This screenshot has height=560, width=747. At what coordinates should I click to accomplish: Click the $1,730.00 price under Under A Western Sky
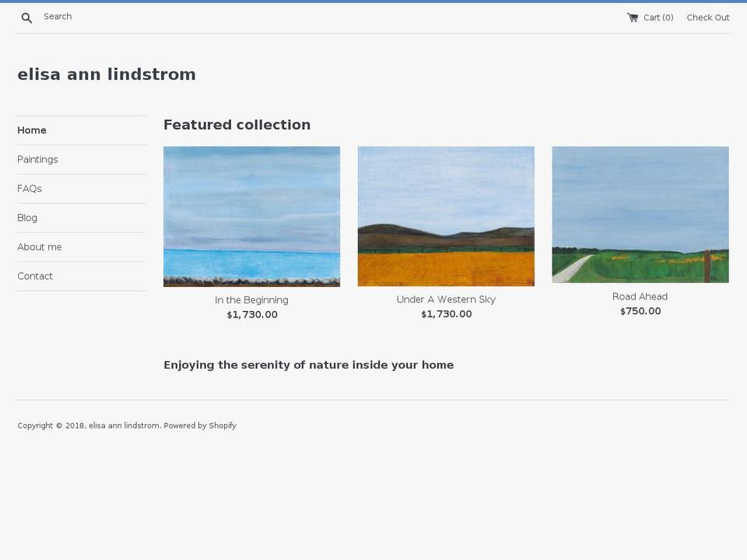pyautogui.click(x=447, y=314)
